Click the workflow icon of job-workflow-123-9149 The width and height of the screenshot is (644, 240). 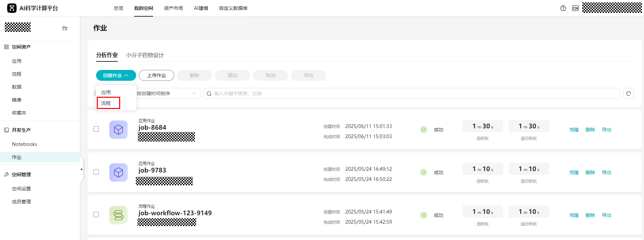tap(118, 215)
